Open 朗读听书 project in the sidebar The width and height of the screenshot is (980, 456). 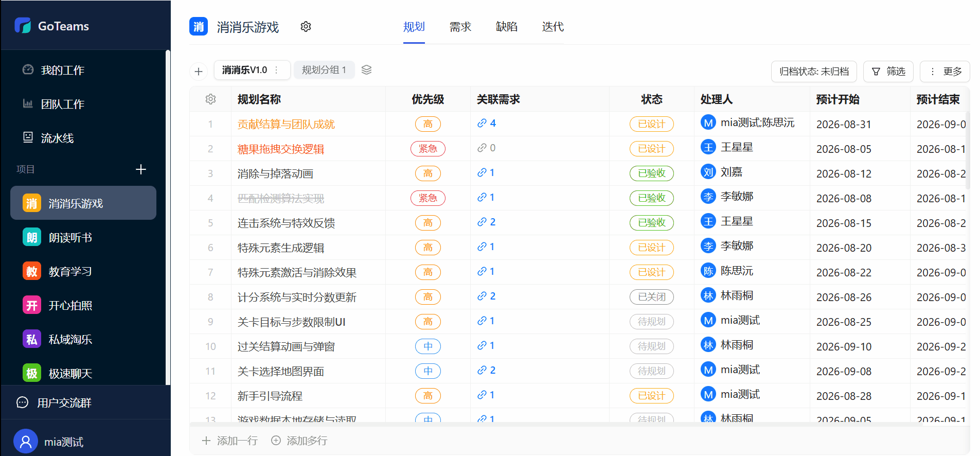point(83,237)
